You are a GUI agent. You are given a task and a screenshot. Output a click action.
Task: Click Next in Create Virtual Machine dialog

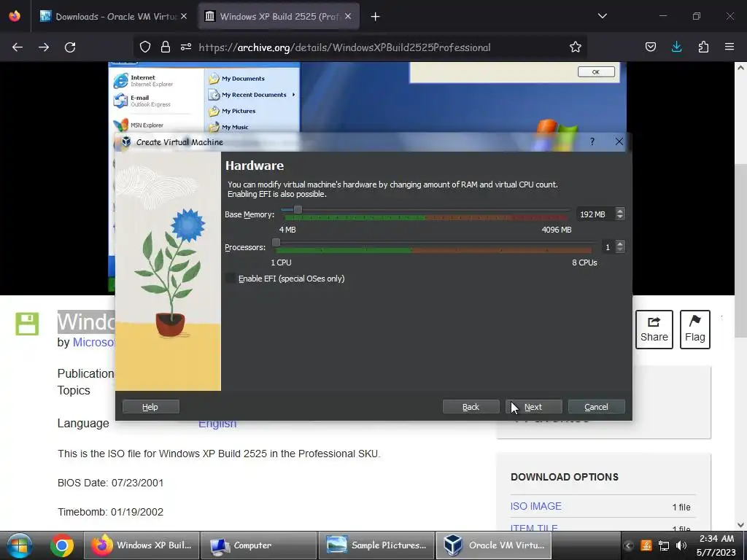tap(533, 407)
